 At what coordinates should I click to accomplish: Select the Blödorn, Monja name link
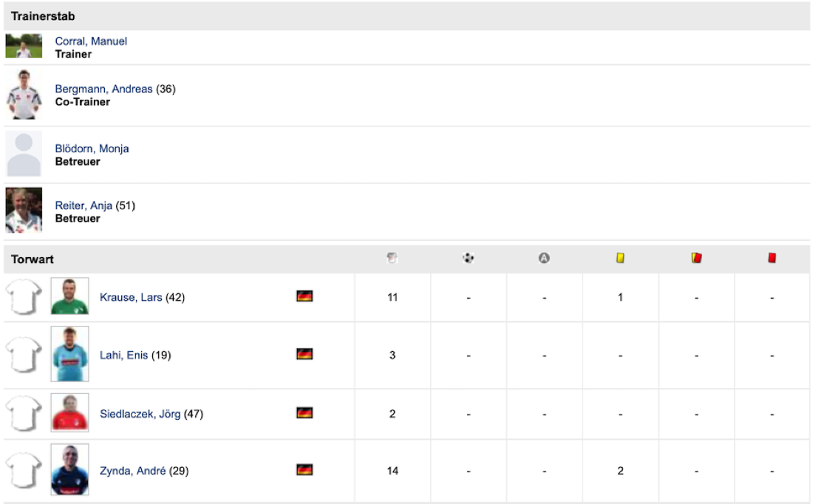pyautogui.click(x=92, y=149)
